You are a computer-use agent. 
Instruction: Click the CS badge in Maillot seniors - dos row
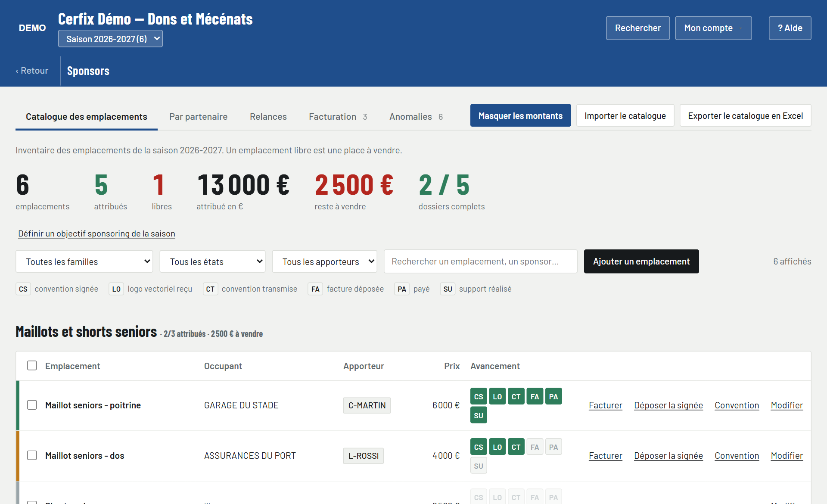[479, 447]
